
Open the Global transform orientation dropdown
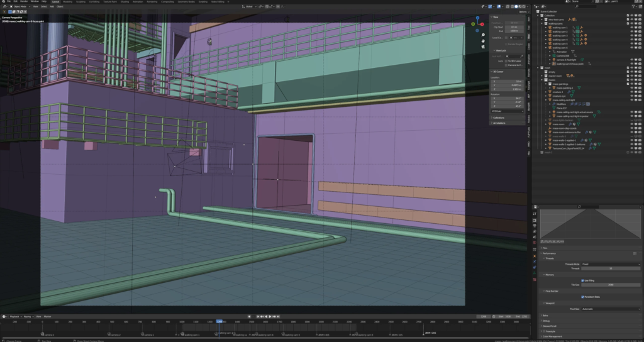(249, 6)
